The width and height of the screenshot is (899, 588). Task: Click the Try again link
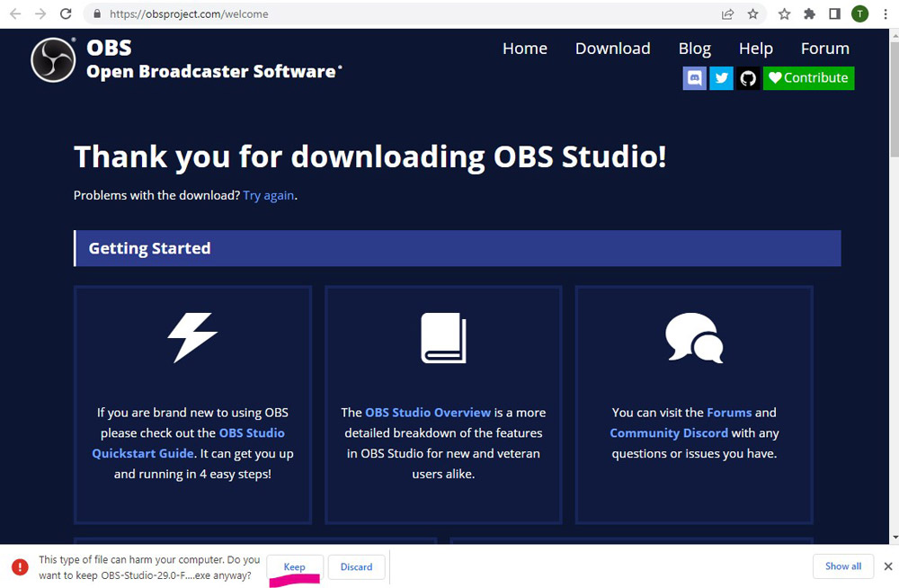pos(268,196)
